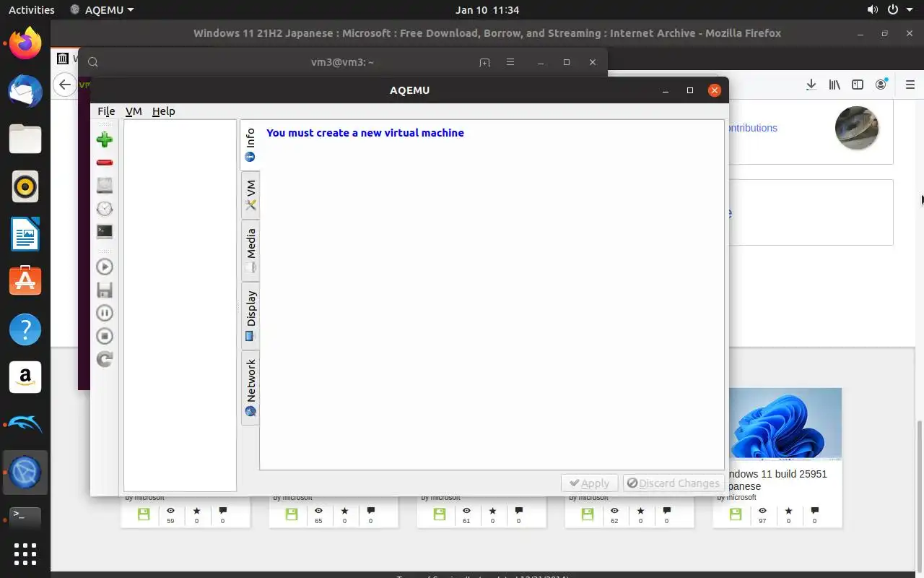Open LibreOffice Writer from the dock
The width and height of the screenshot is (924, 578).
pyautogui.click(x=25, y=234)
